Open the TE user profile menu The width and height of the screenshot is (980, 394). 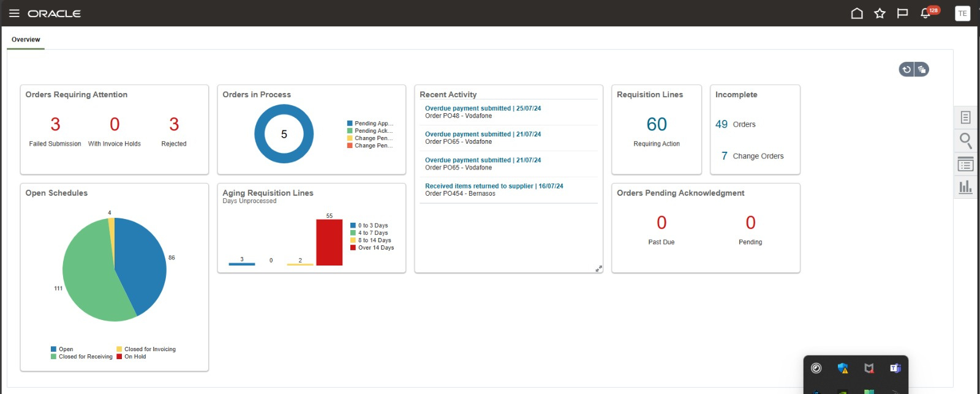click(962, 13)
